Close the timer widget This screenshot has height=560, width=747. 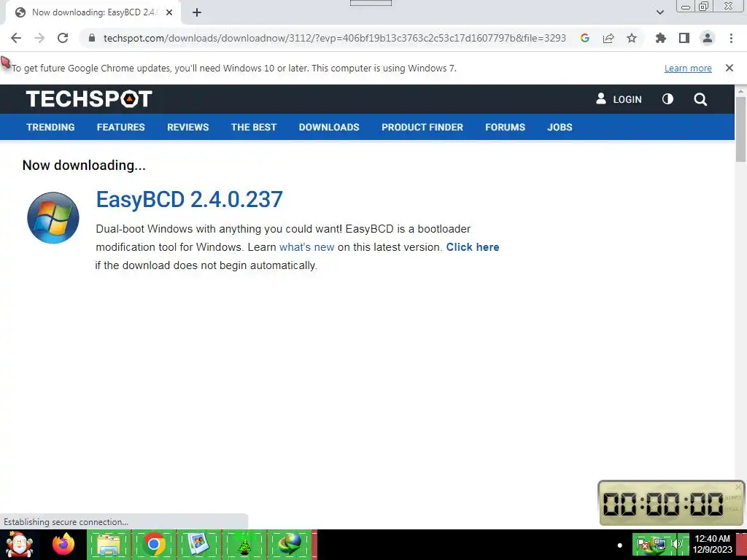(738, 486)
